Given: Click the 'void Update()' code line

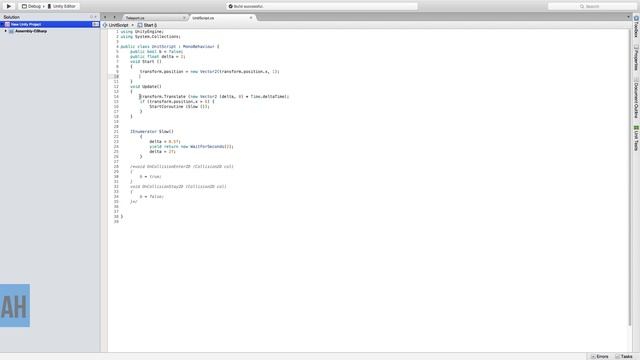Looking at the screenshot, I should point(146,87).
